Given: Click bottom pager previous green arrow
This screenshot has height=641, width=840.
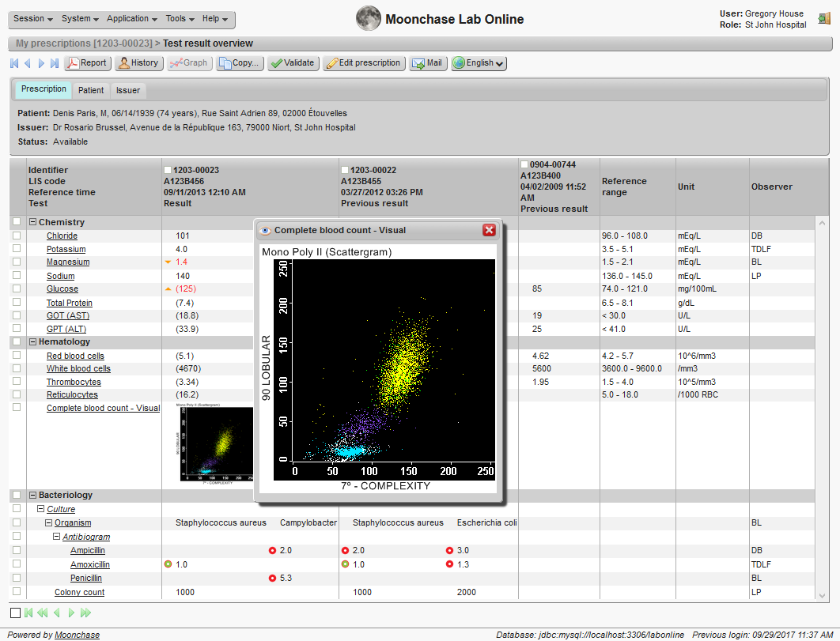Looking at the screenshot, I should (57, 613).
